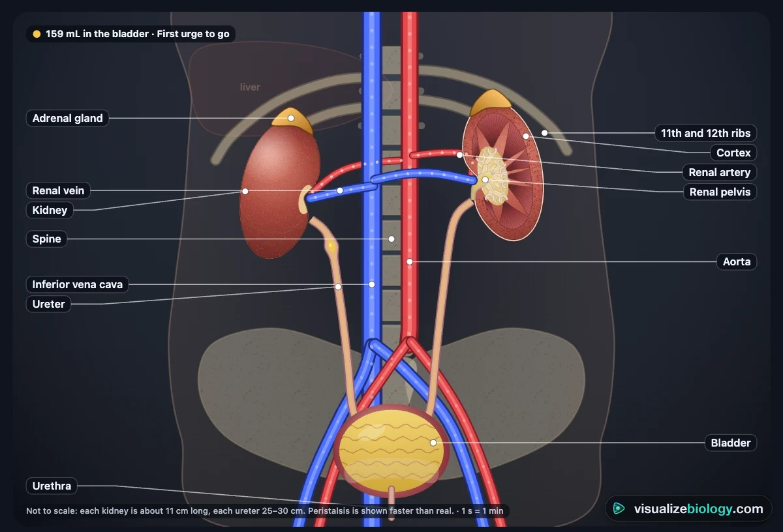Select the 11th and 12th ribs label
The height and width of the screenshot is (532, 783).
[x=705, y=133]
